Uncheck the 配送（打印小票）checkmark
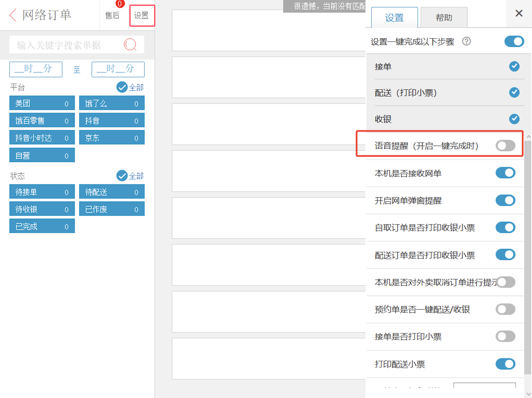Screen dimensions: 532x398 [x=514, y=92]
